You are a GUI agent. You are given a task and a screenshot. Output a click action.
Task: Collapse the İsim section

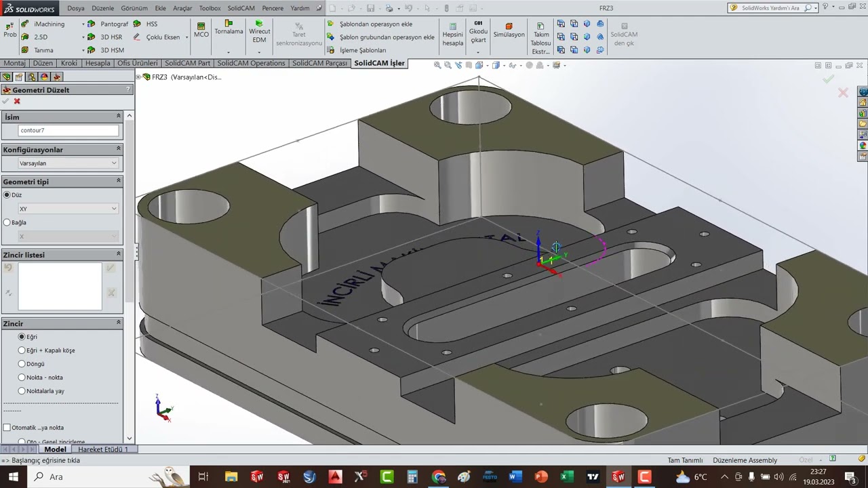tap(119, 117)
